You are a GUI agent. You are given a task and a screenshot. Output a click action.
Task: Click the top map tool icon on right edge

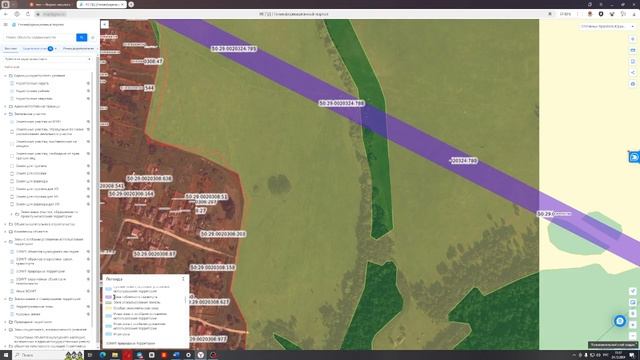pyautogui.click(x=633, y=39)
